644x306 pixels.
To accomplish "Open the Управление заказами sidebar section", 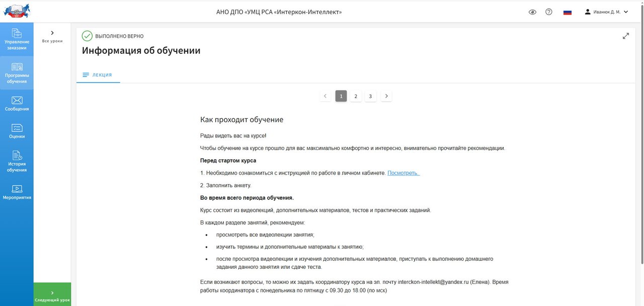I will (x=17, y=39).
